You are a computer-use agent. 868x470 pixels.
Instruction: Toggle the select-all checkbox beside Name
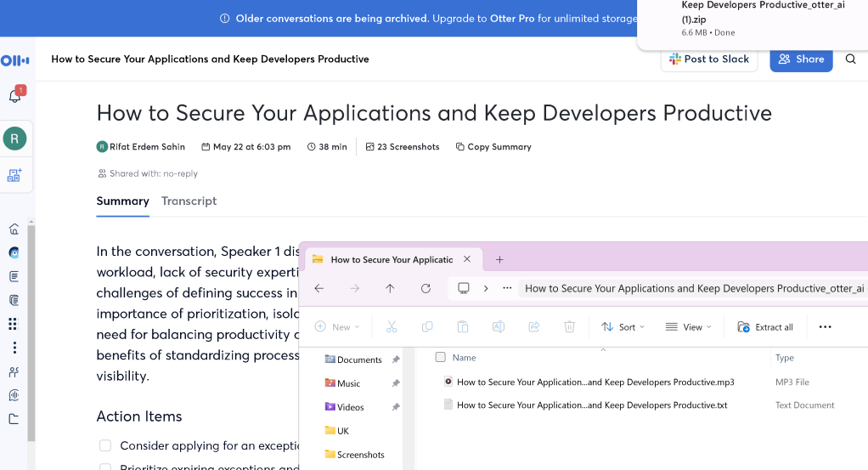coord(441,358)
